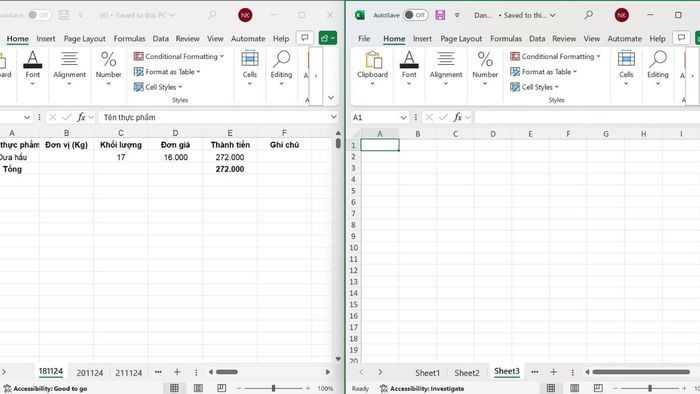Viewport: 700px width, 394px height.
Task: Click Search icon in left window title bar
Action: (212, 15)
